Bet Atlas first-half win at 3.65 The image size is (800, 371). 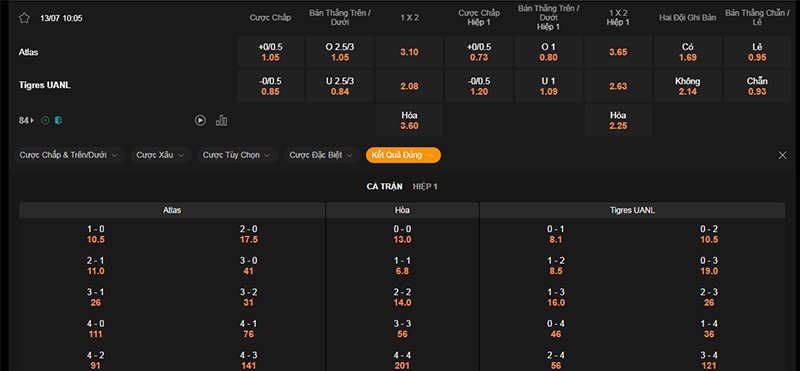tap(618, 52)
